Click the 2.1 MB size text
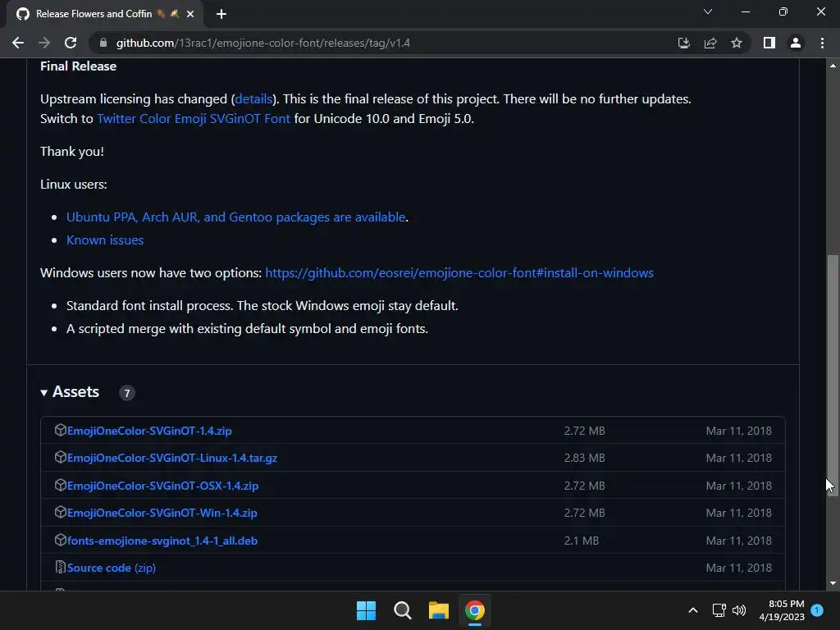 coord(582,541)
